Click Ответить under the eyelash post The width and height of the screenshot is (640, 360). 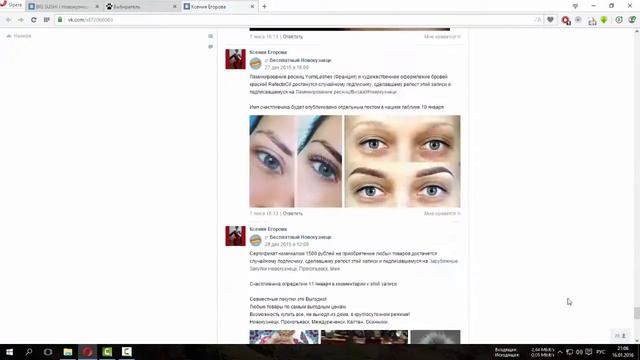pyautogui.click(x=293, y=213)
